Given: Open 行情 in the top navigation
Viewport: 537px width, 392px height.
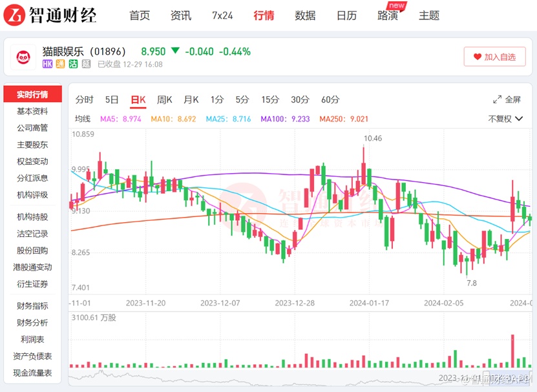Looking at the screenshot, I should [264, 15].
